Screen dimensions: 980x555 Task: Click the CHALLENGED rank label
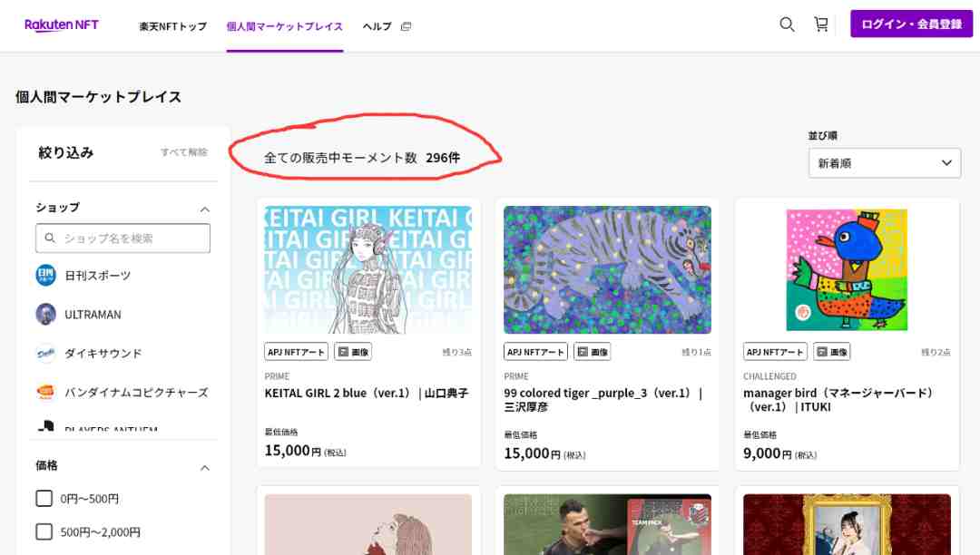(x=769, y=376)
